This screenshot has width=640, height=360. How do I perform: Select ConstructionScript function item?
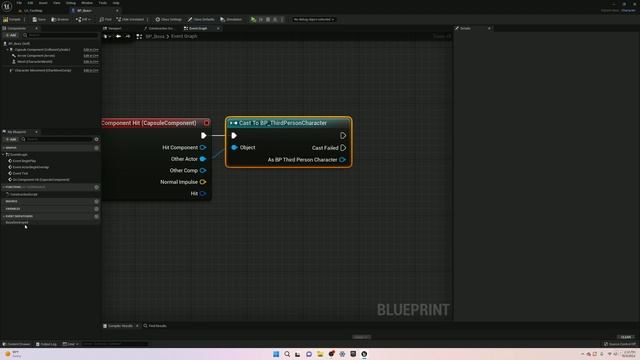[x=23, y=194]
